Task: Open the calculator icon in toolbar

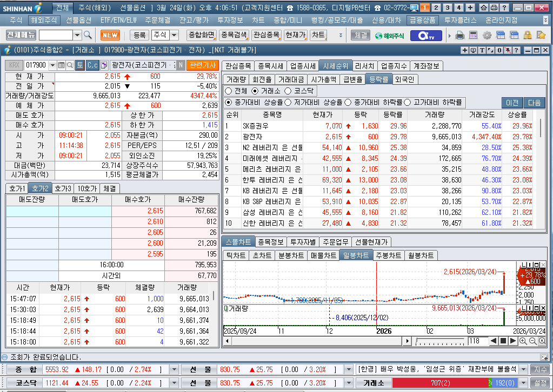Action: tap(474, 35)
